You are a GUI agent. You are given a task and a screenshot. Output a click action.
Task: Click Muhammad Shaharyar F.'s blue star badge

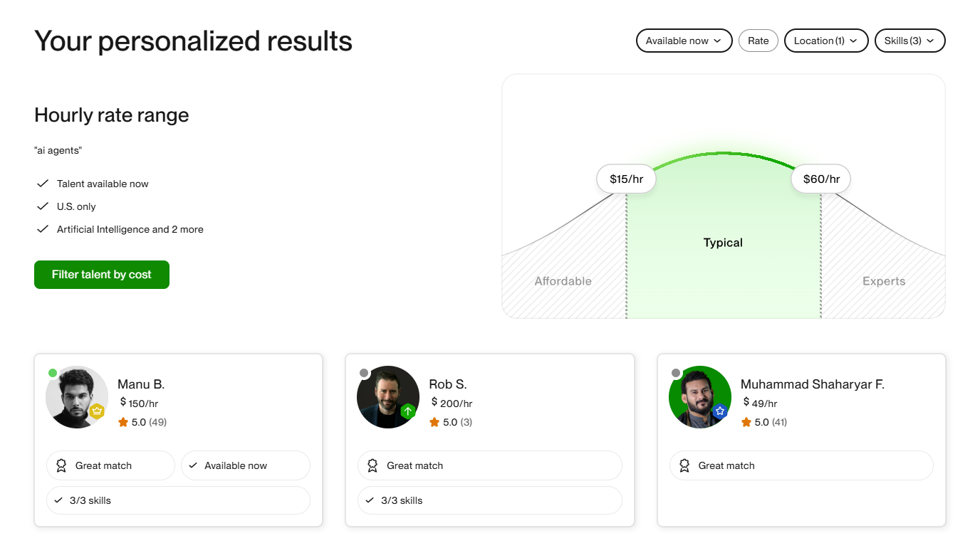720,411
